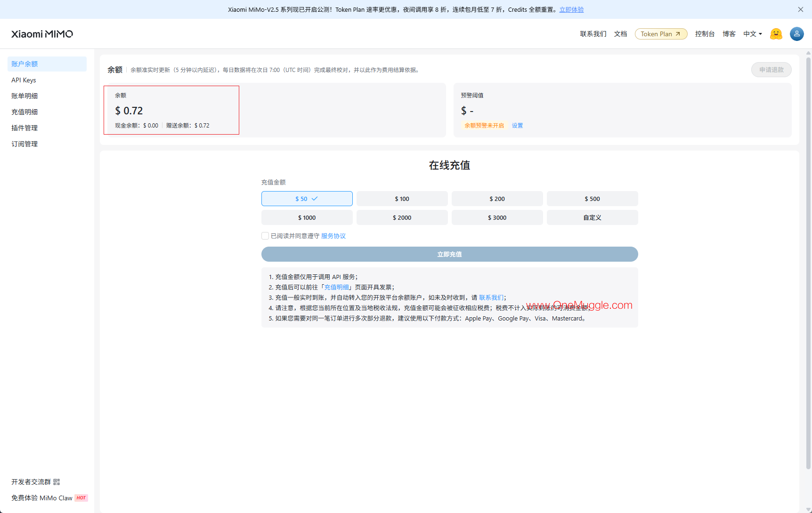Open the 服务协议 link
The height and width of the screenshot is (513, 812).
point(333,236)
